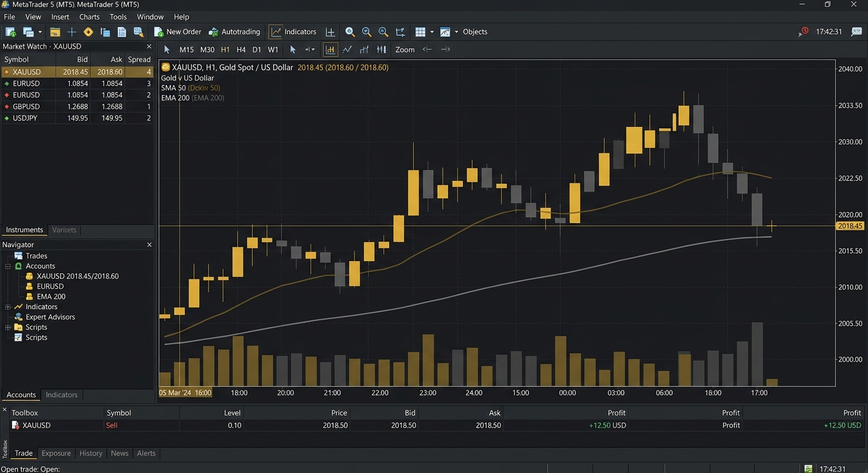The height and width of the screenshot is (473, 868).
Task: Click the icon just right of the Indicators button
Action: pos(330,32)
